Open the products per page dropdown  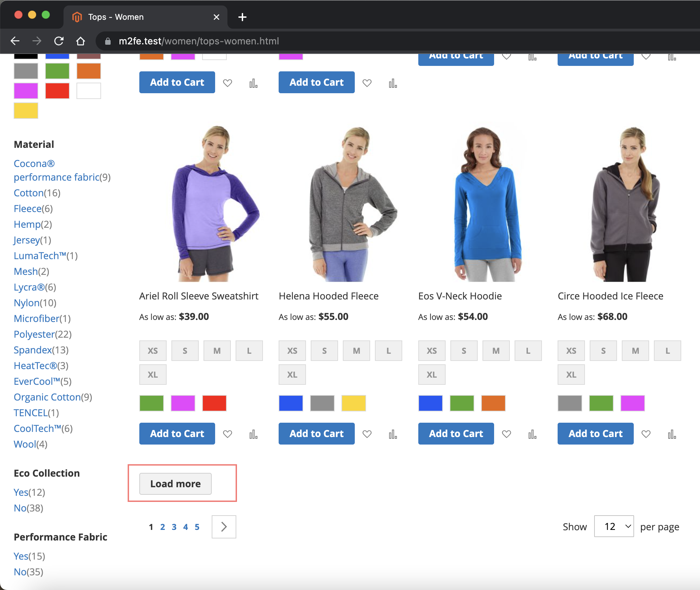[614, 526]
